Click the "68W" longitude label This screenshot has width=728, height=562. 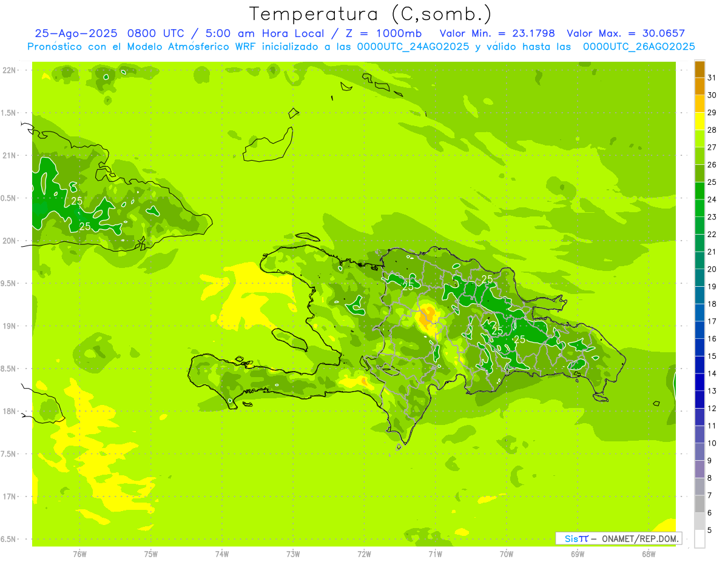649,554
